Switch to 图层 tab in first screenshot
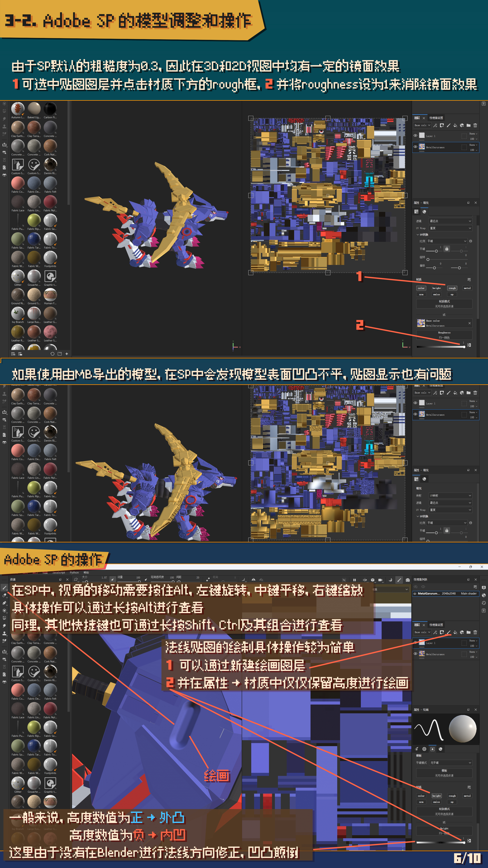 pyautogui.click(x=417, y=118)
